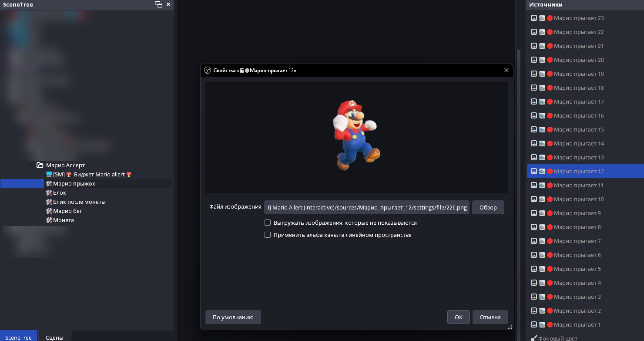The height and width of the screenshot is (341, 644).
Task: Enable alpha channel in linear space checkbox
Action: pos(268,235)
